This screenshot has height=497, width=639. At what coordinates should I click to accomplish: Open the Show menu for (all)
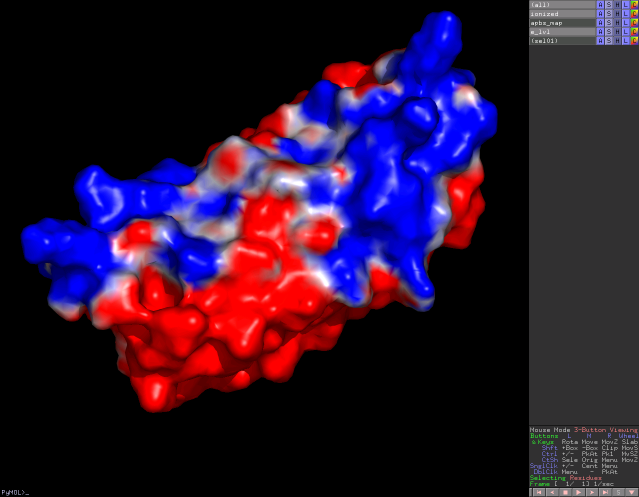tap(608, 4)
